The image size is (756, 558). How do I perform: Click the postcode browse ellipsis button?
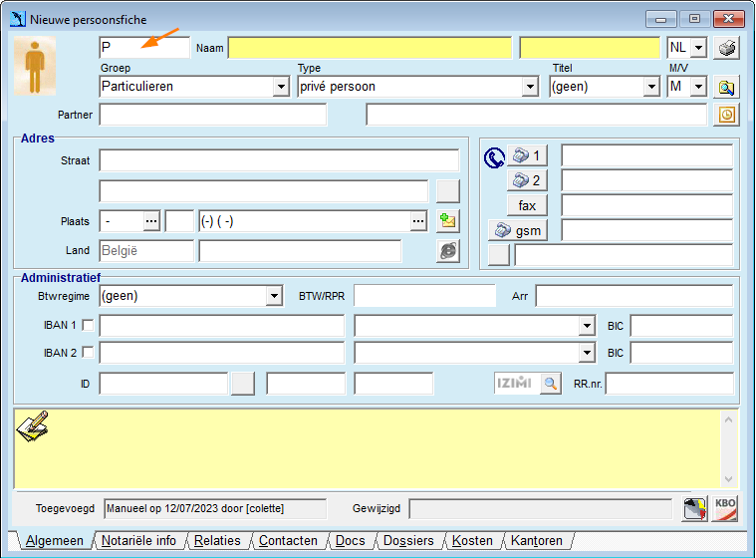point(151,221)
